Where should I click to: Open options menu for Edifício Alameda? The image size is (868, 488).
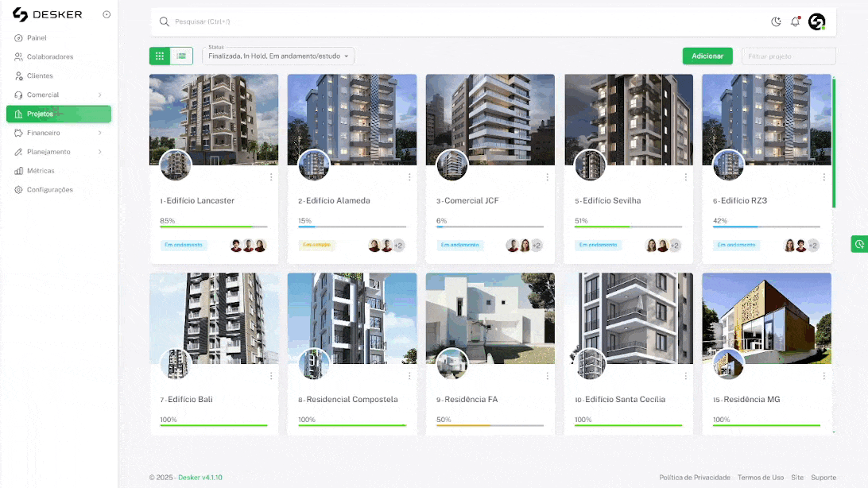click(x=409, y=177)
